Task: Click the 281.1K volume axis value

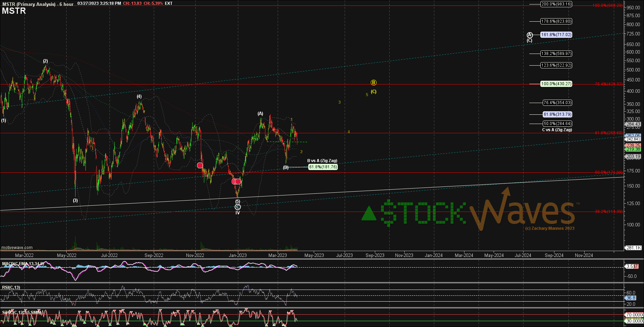Action: pos(634,248)
